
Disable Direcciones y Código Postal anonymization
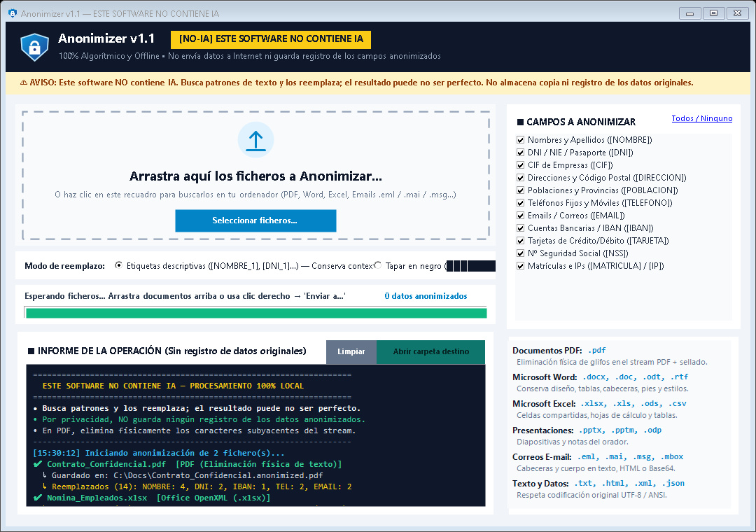[x=520, y=178]
